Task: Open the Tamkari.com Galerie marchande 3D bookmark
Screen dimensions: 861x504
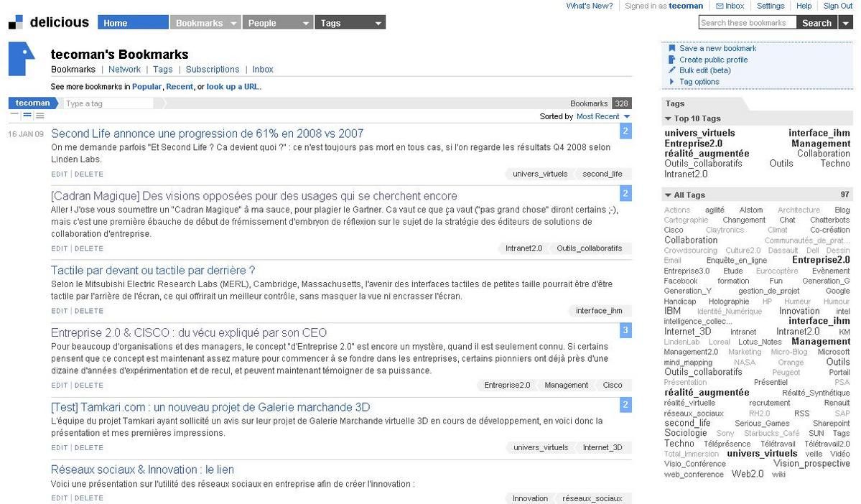Action: pos(210,407)
